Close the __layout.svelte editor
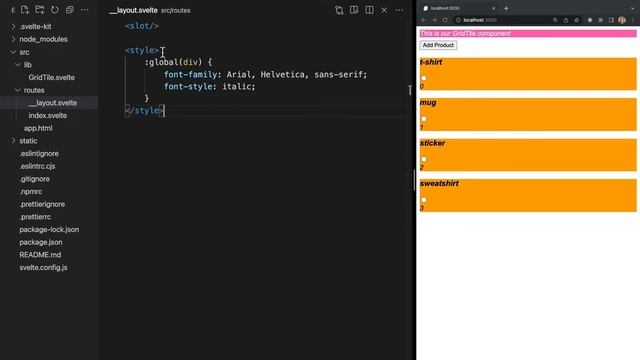Image resolution: width=640 pixels, height=360 pixels. (384, 10)
